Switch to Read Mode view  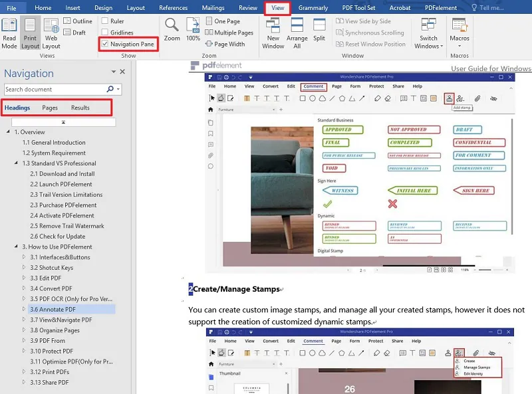(9, 33)
